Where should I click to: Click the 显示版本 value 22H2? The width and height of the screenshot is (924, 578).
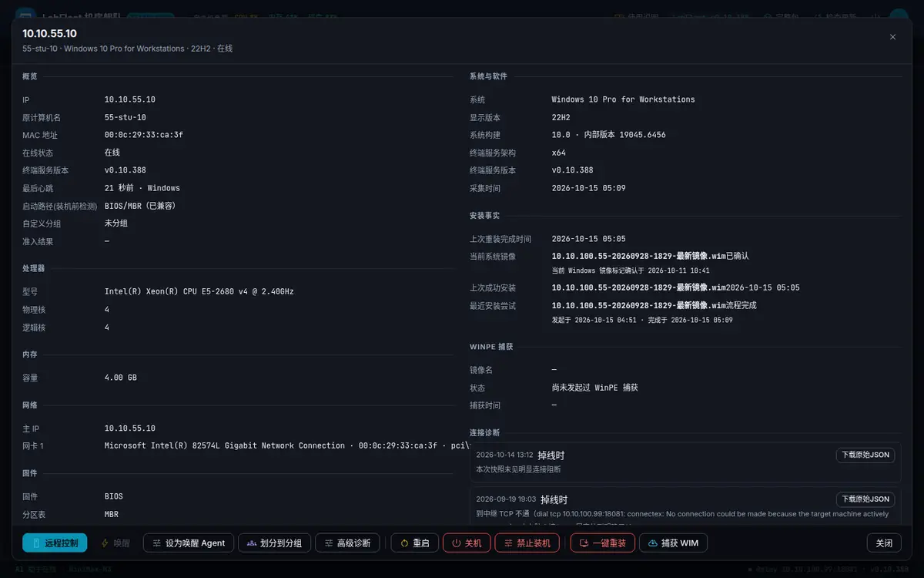pos(561,117)
